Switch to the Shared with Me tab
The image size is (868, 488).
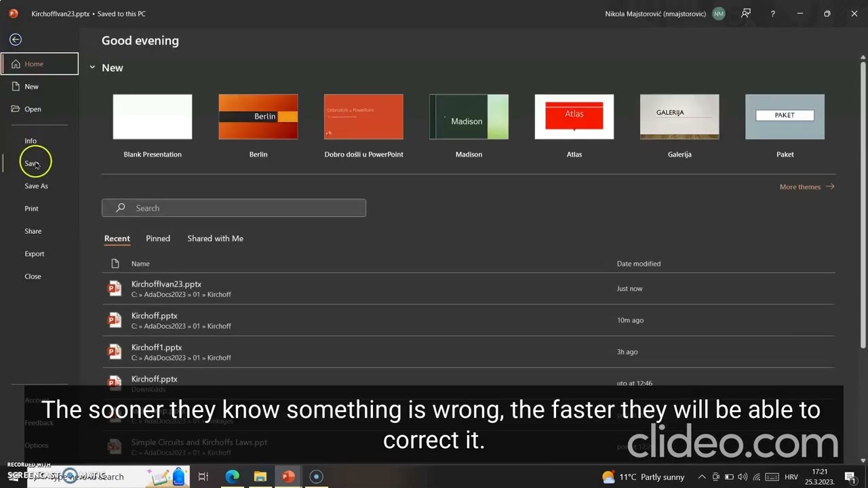tap(215, 239)
